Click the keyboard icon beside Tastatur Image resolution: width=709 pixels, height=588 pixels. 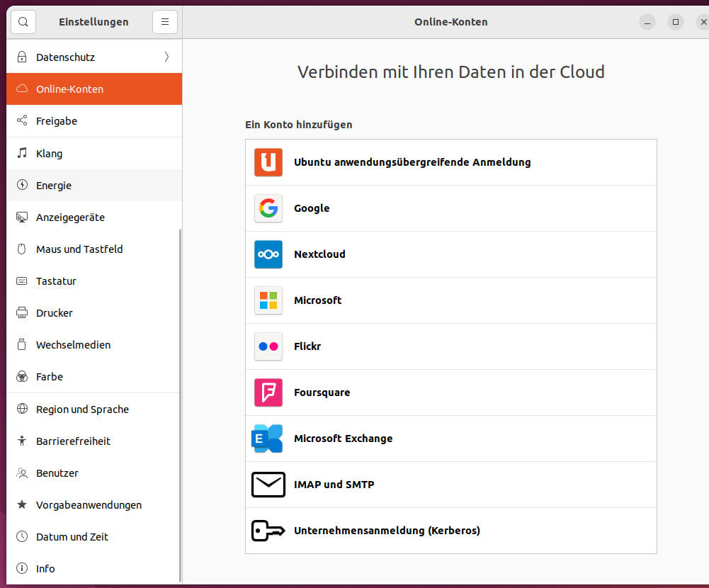pyautogui.click(x=22, y=281)
